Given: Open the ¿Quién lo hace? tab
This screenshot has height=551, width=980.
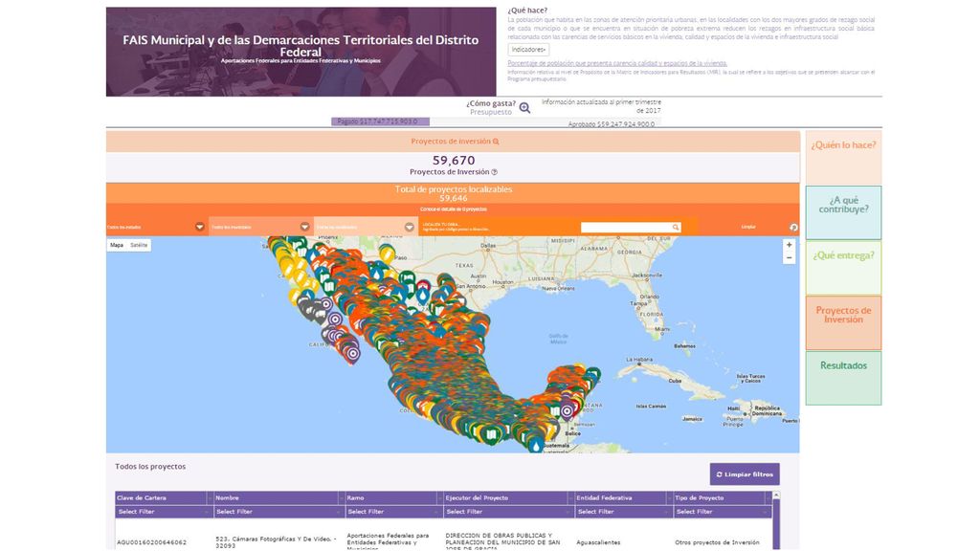Looking at the screenshot, I should pos(844,157).
